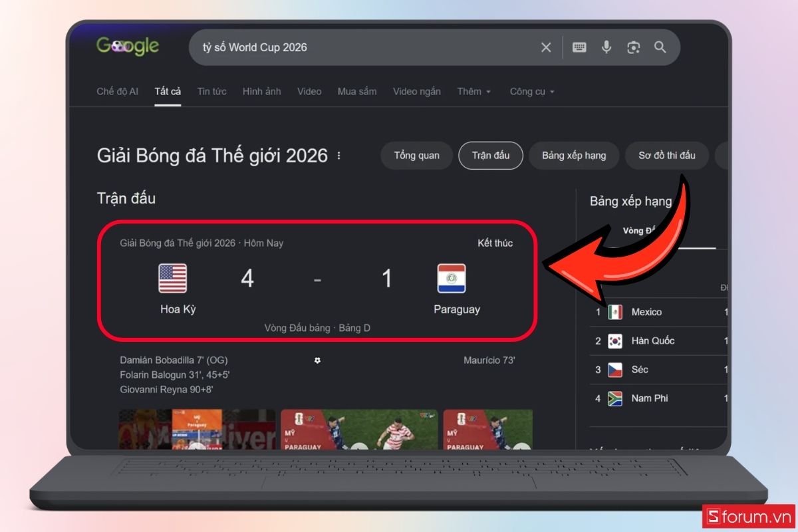Open the middle match highlight thumbnail
Screen dimensions: 798x532
click(x=359, y=430)
